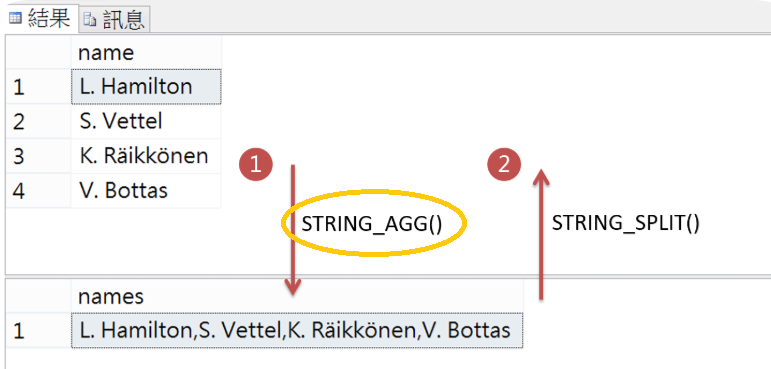Image resolution: width=771 pixels, height=369 pixels.
Task: Select the S. Vettel cell
Action: 146,121
